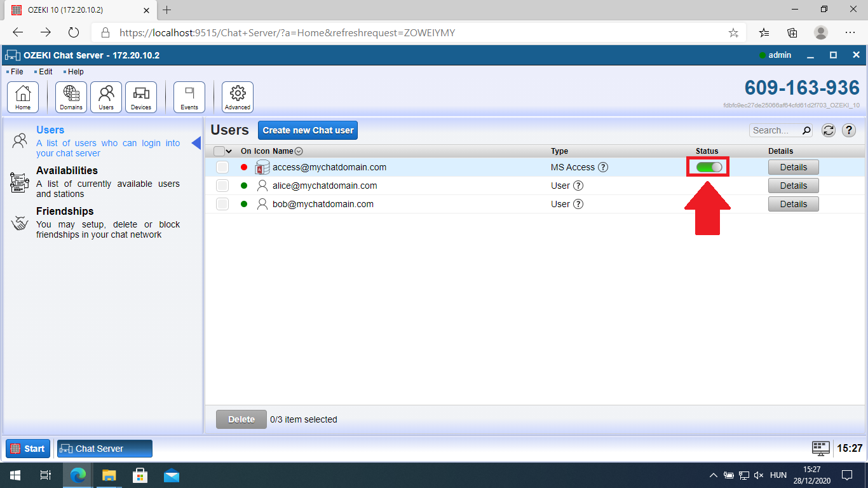Open the Domains toolbar icon

click(71, 97)
